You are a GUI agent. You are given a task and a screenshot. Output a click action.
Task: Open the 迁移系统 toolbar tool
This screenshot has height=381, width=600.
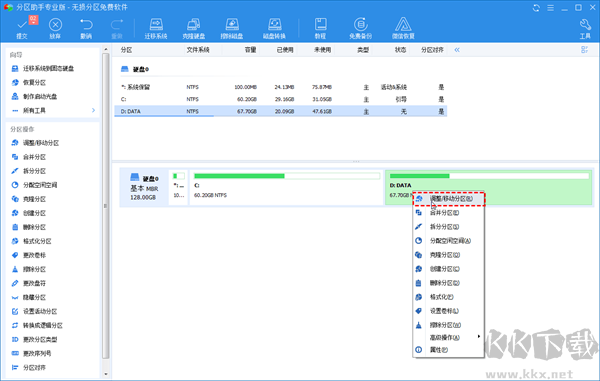pyautogui.click(x=156, y=28)
